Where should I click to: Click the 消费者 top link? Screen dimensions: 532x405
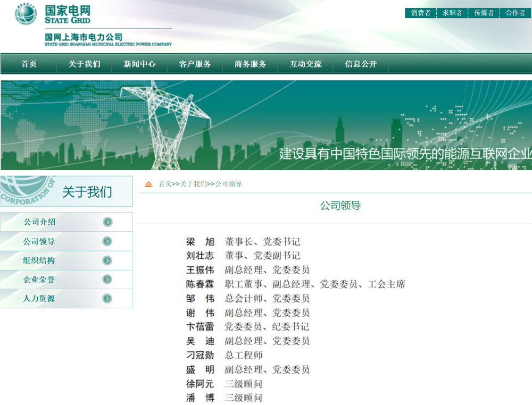coord(421,13)
